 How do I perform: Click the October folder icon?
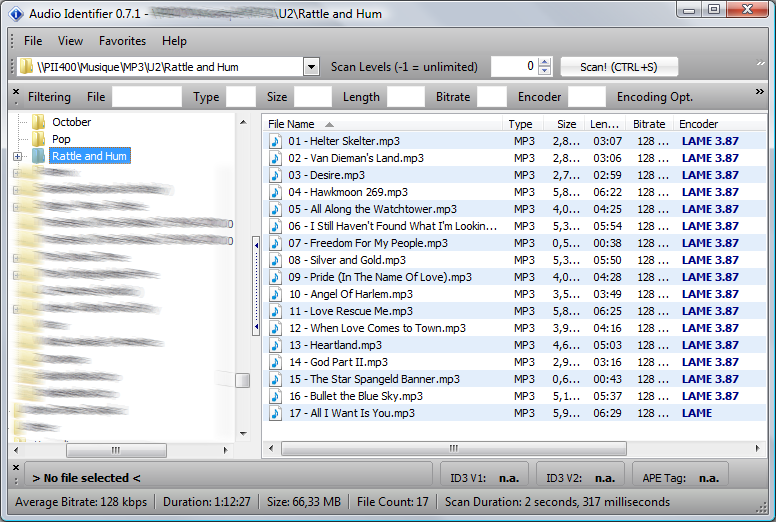[x=38, y=122]
